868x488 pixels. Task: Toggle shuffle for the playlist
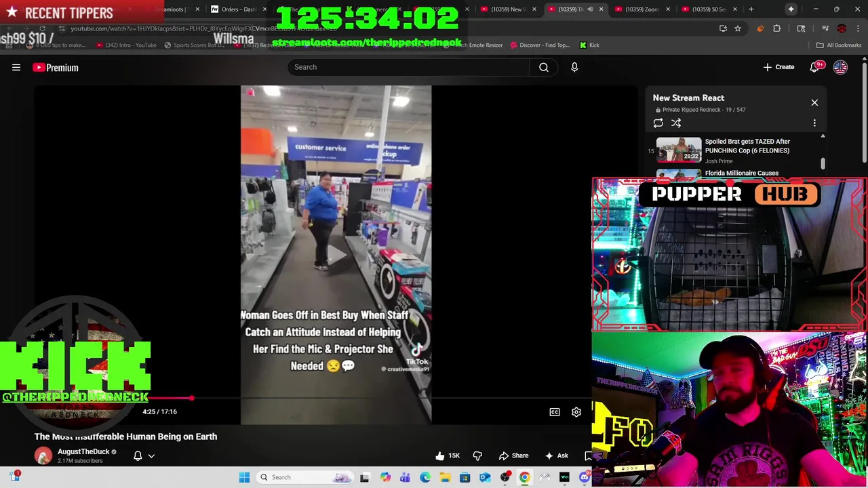point(676,123)
